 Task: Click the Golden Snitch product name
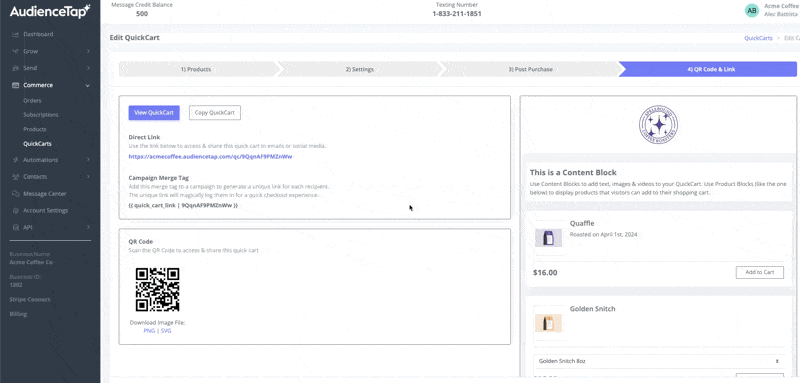pyautogui.click(x=592, y=309)
